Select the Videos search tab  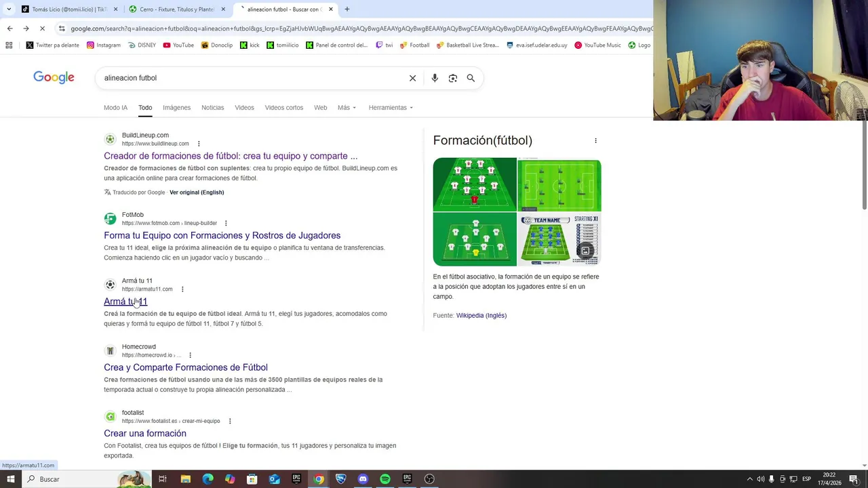244,108
